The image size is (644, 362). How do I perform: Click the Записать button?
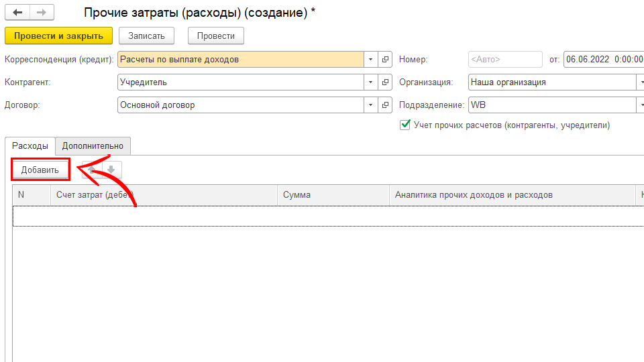[x=146, y=36]
